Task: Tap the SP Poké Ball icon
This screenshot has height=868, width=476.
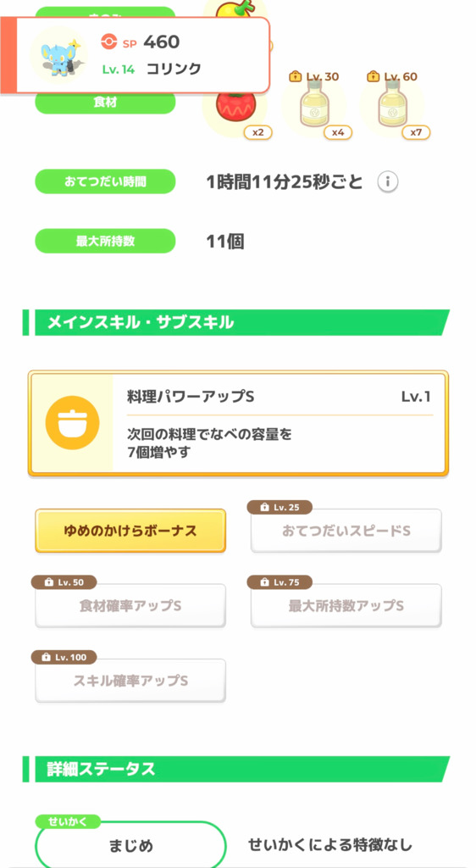Action: [109, 42]
